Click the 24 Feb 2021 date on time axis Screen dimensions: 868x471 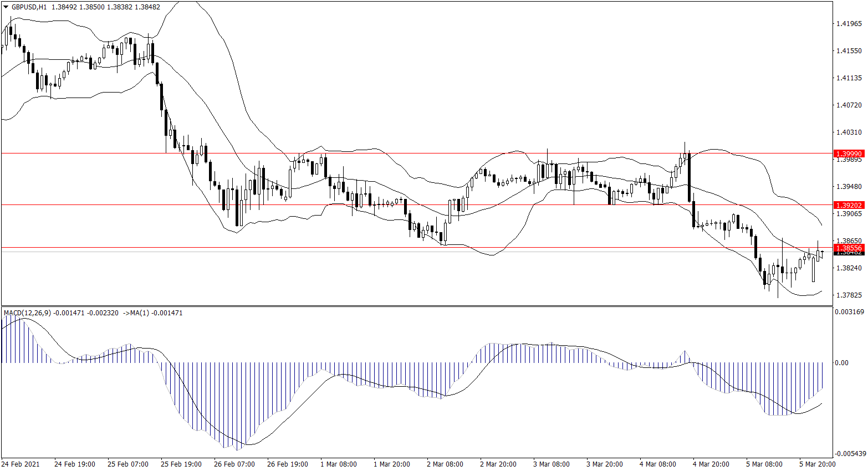pos(21,464)
